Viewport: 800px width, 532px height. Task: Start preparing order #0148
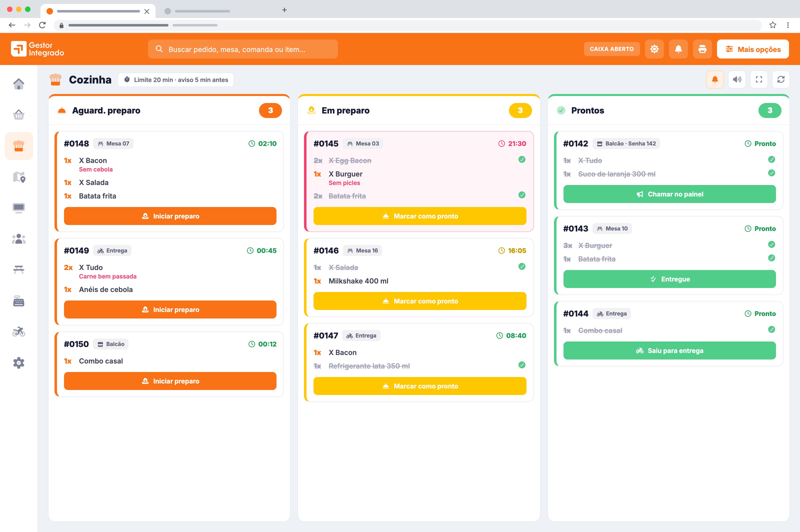point(170,216)
